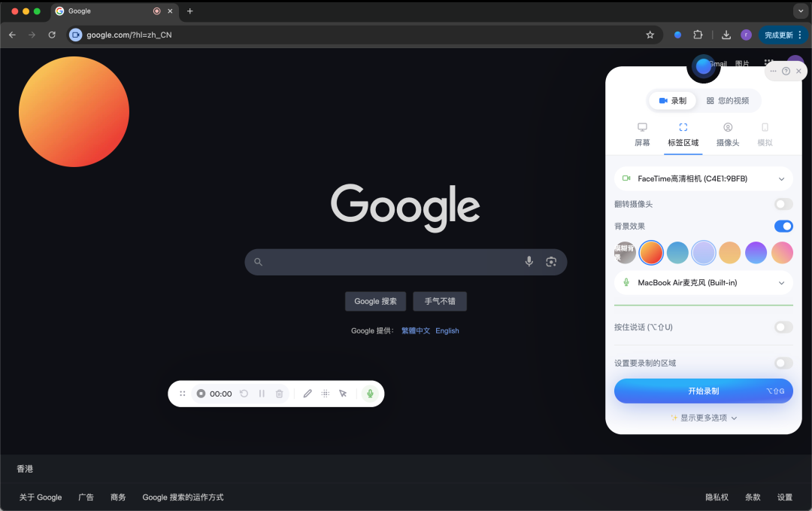
Task: Select 模拟 recording mode
Action: (x=765, y=135)
